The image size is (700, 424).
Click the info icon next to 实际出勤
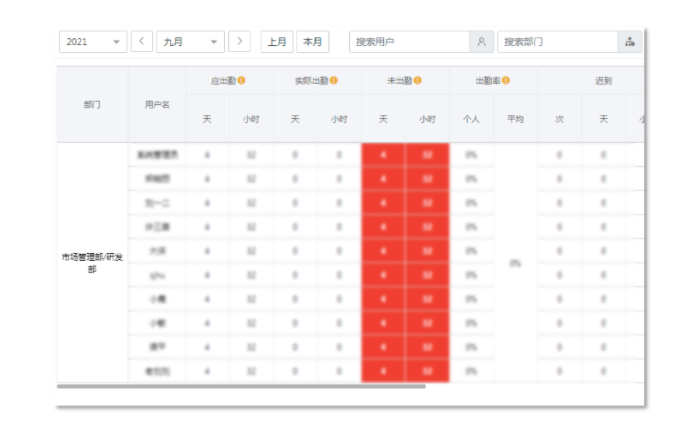(333, 80)
